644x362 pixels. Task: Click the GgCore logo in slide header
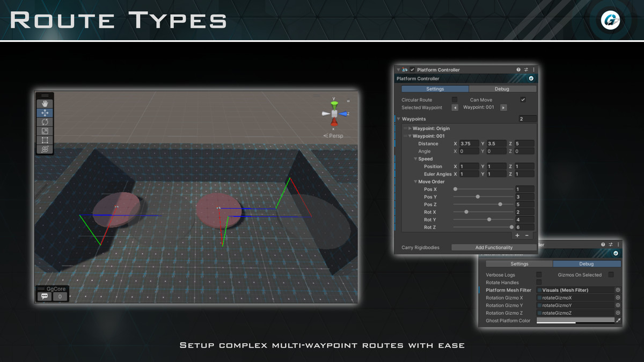click(x=611, y=20)
